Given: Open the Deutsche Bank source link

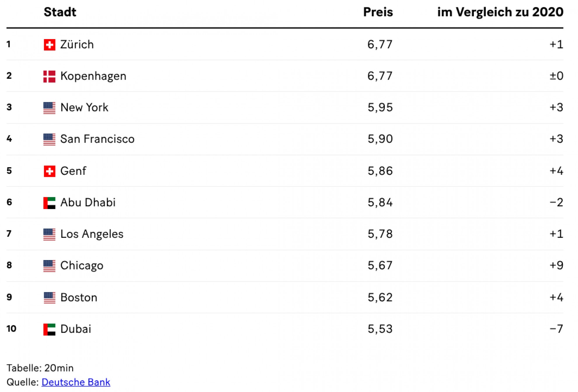Looking at the screenshot, I should coord(76,382).
